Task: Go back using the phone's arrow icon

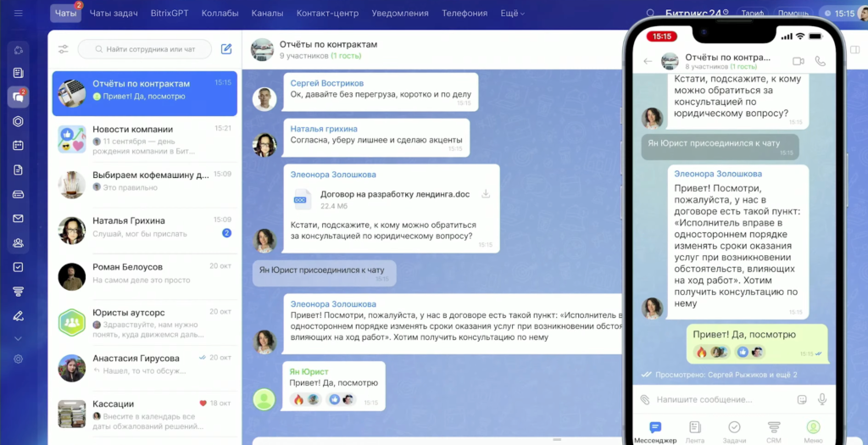Action: [x=648, y=61]
